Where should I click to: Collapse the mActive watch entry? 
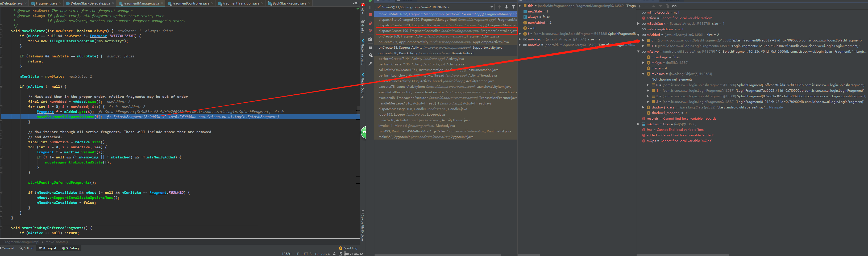(638, 52)
